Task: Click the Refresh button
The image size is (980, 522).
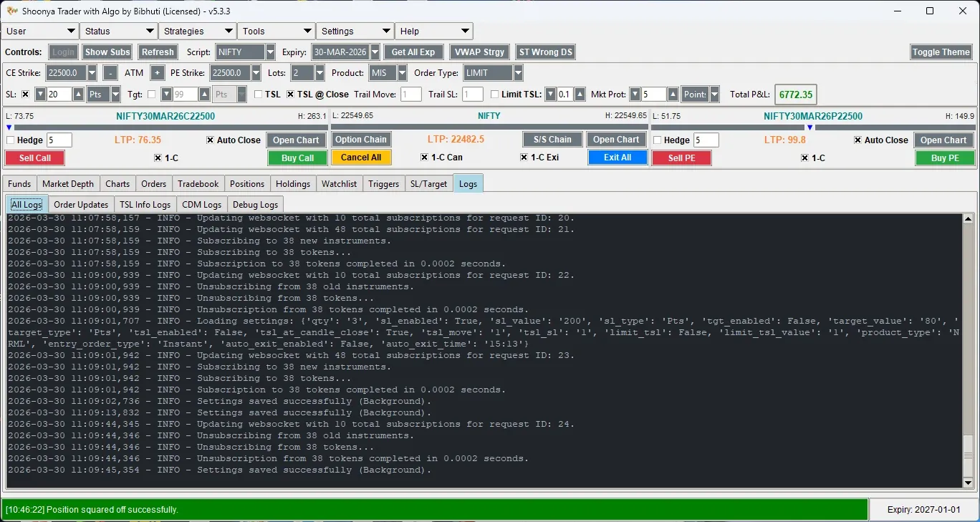Action: pos(158,52)
